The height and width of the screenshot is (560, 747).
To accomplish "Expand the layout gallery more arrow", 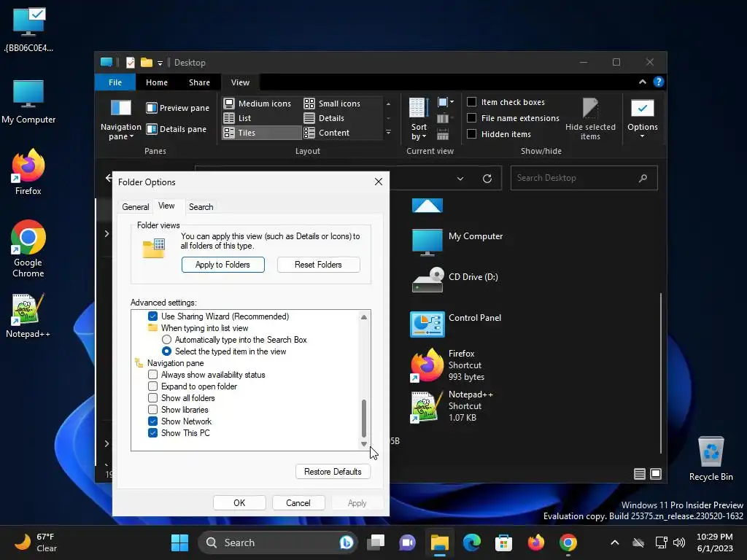I will [388, 133].
